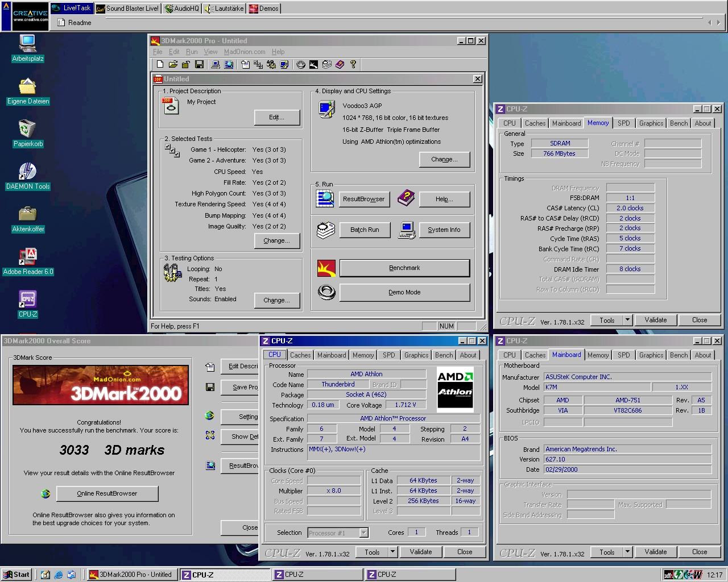Click the System Info computer icon in 3DMark2000 toolbar
The width and height of the screenshot is (728, 582).
click(216, 64)
